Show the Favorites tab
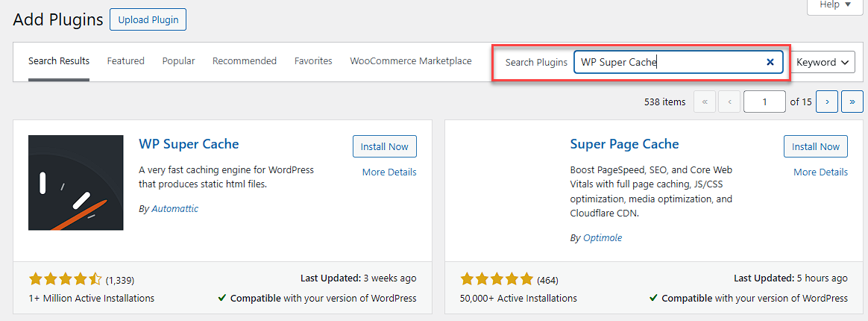Viewport: 868px width, 321px height. [313, 61]
